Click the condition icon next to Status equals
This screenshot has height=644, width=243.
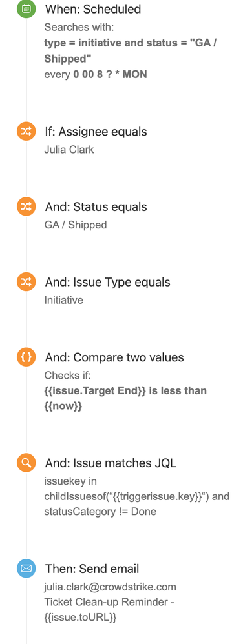coord(26,207)
